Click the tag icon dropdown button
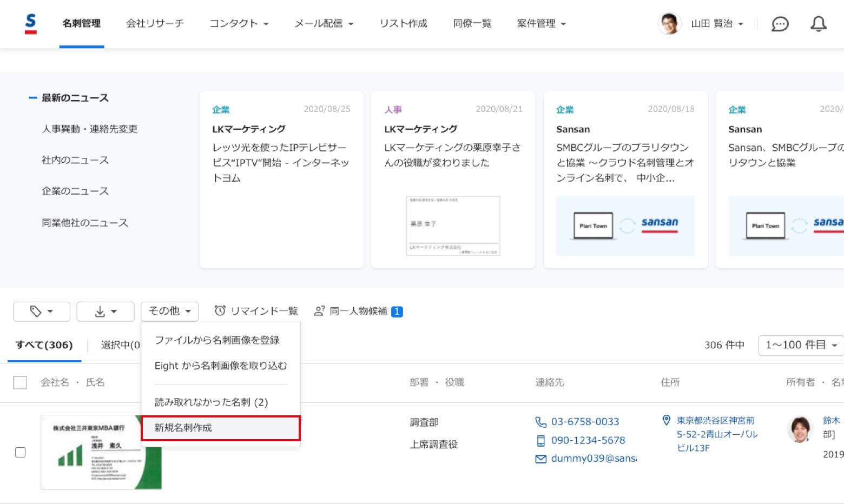The height and width of the screenshot is (504, 844). coord(42,311)
